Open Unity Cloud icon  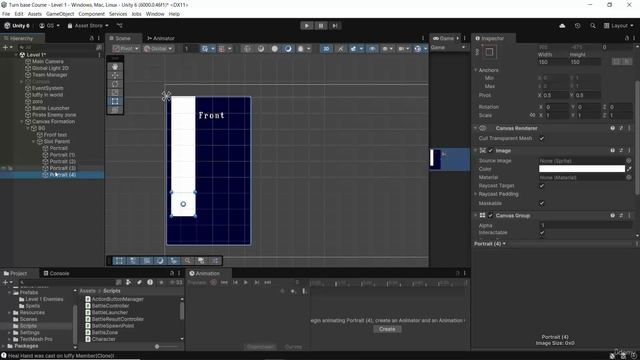[562, 26]
